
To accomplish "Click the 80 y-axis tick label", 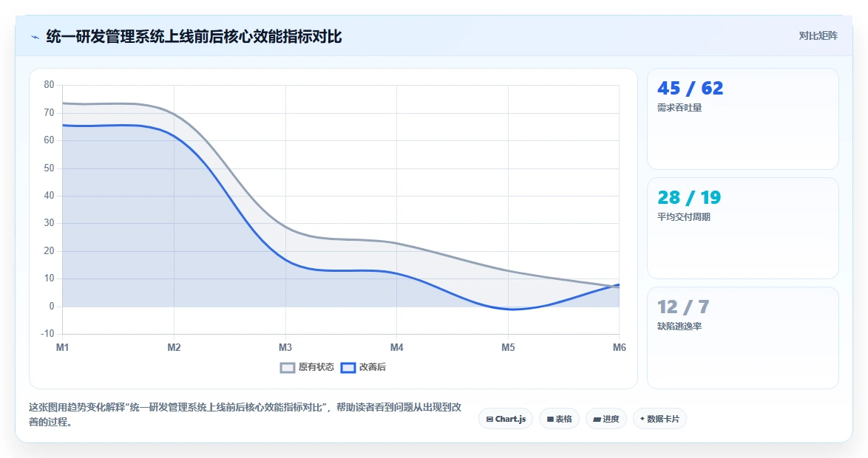I will click(50, 85).
